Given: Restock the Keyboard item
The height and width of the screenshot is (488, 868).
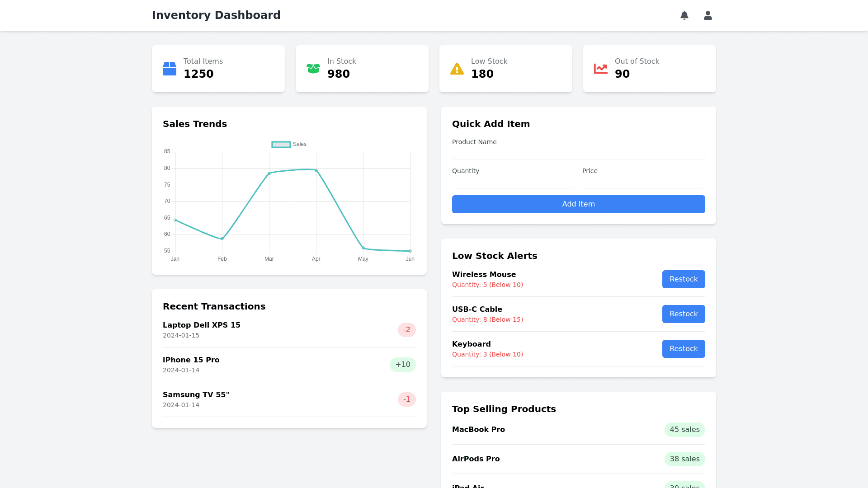Looking at the screenshot, I should click(683, 349).
